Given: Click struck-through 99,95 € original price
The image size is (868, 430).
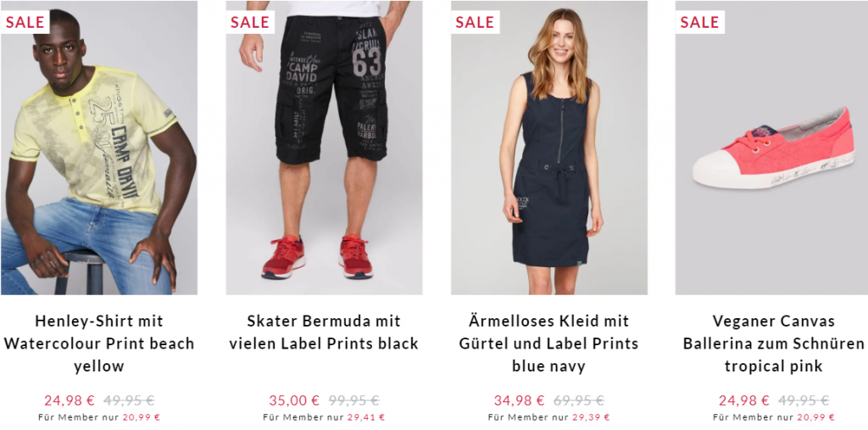Looking at the screenshot, I should [x=354, y=400].
